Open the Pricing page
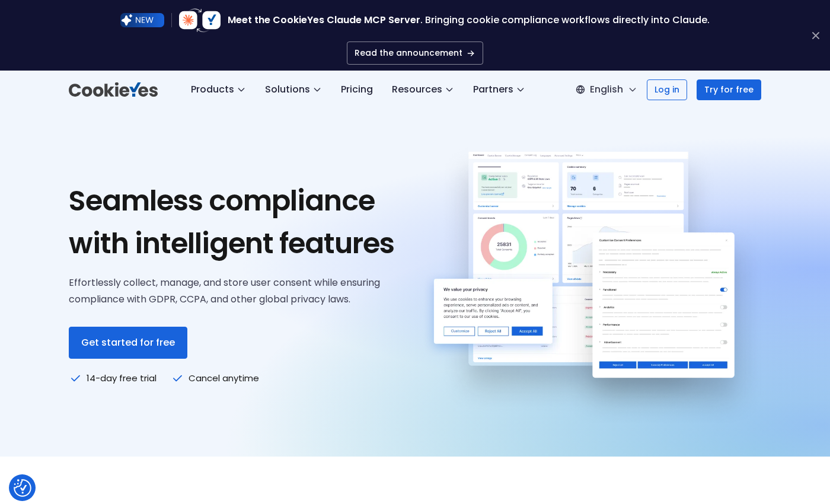830x504 pixels. pyautogui.click(x=357, y=90)
